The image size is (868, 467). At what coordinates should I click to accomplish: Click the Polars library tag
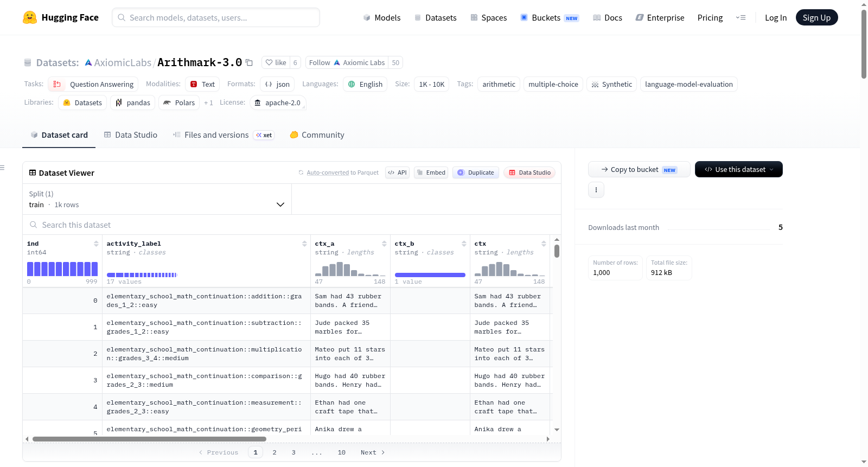[179, 103]
